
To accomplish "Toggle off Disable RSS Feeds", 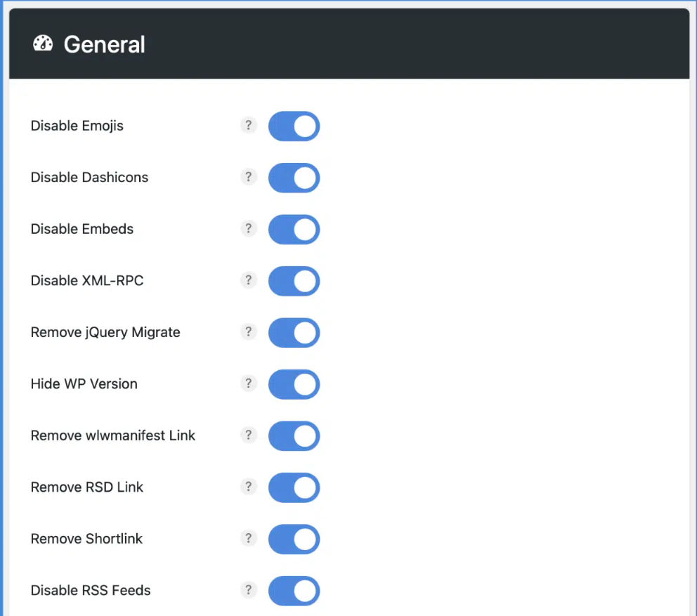I will coord(294,591).
